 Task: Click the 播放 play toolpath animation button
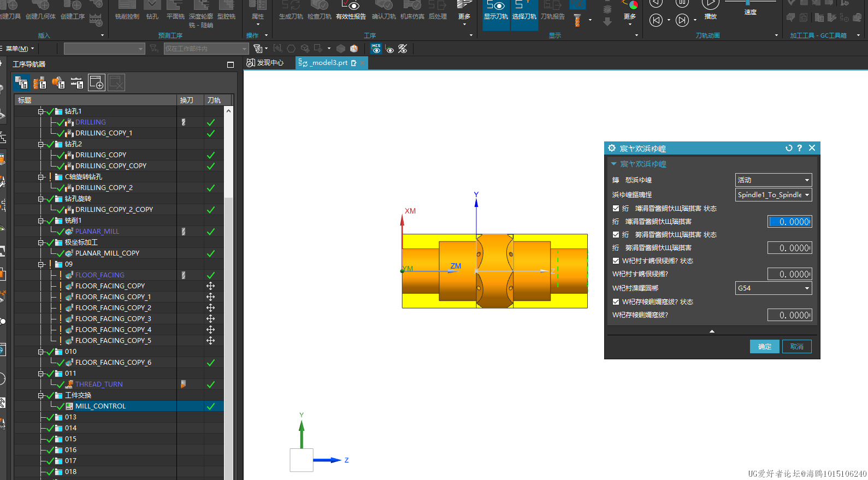pos(710,10)
